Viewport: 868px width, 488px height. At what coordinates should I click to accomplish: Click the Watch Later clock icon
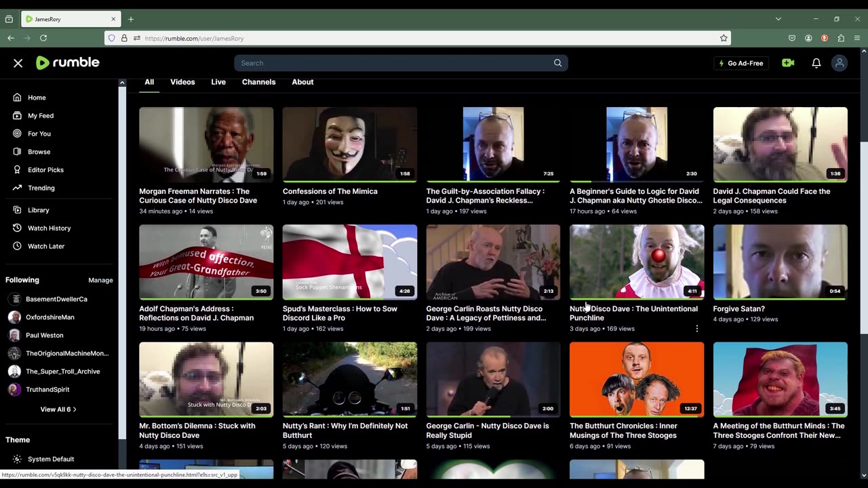pyautogui.click(x=17, y=246)
